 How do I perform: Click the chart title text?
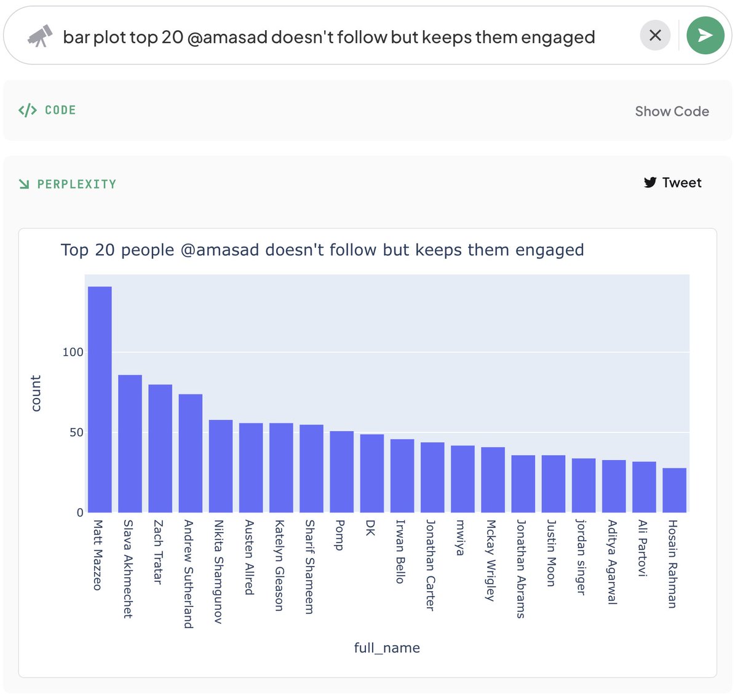coord(322,250)
